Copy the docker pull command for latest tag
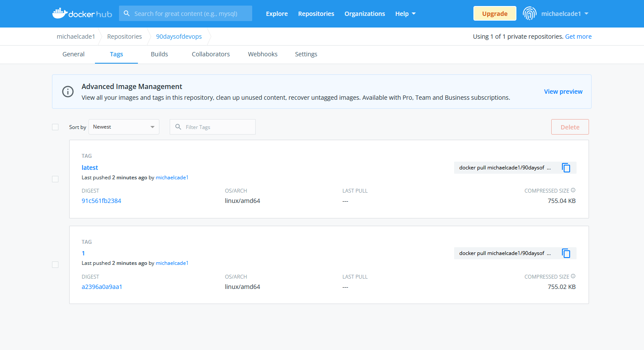 point(566,168)
